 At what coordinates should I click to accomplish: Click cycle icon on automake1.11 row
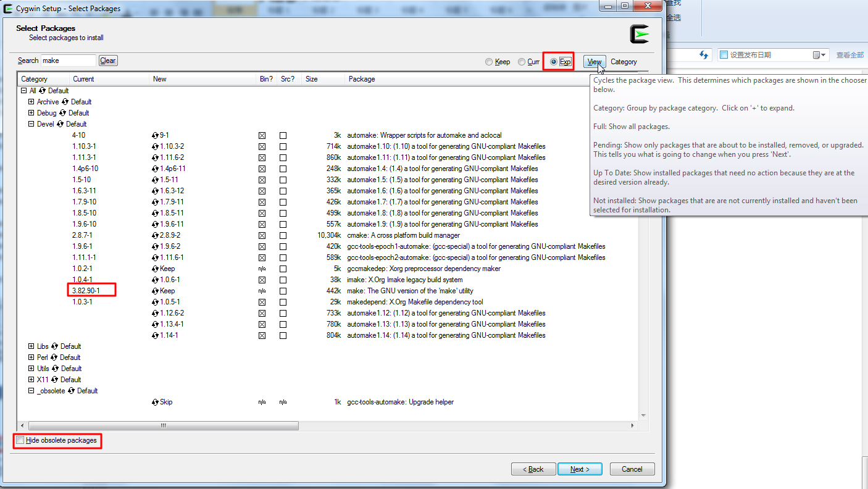click(x=156, y=157)
